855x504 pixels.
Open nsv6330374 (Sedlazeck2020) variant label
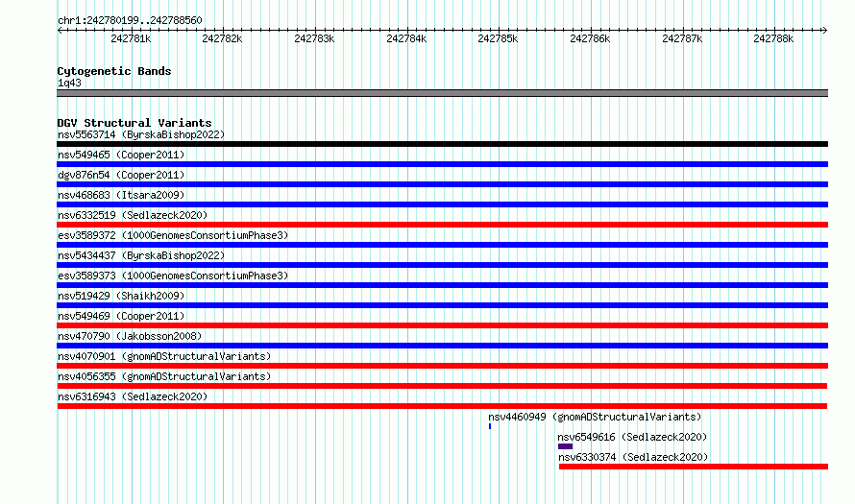(x=633, y=457)
